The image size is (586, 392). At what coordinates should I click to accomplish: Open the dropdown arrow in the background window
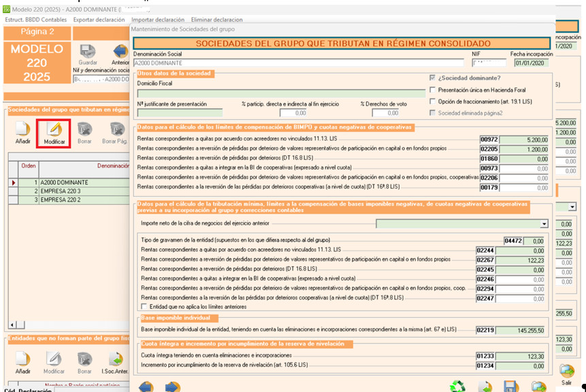pyautogui.click(x=572, y=207)
